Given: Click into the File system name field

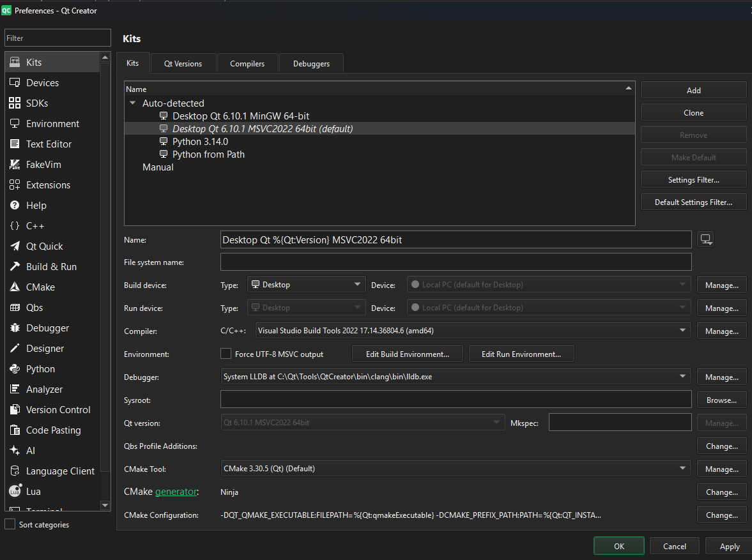Looking at the screenshot, I should point(456,262).
